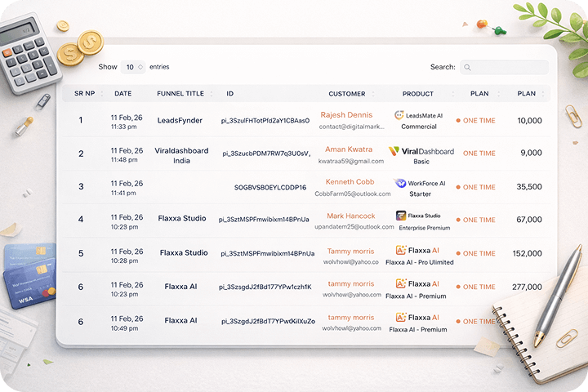This screenshot has width=588, height=392.
Task: Click the magnifier icon in the search box
Action: click(x=467, y=67)
